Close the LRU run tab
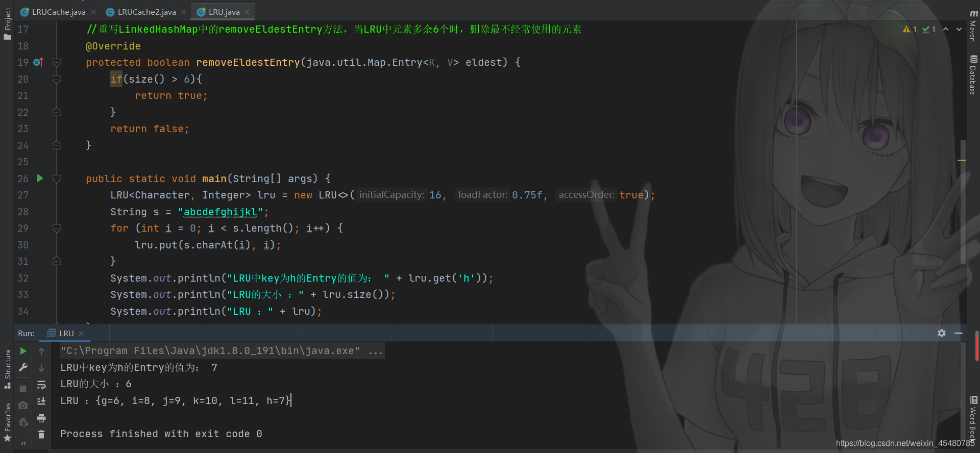980x453 pixels. click(x=81, y=334)
